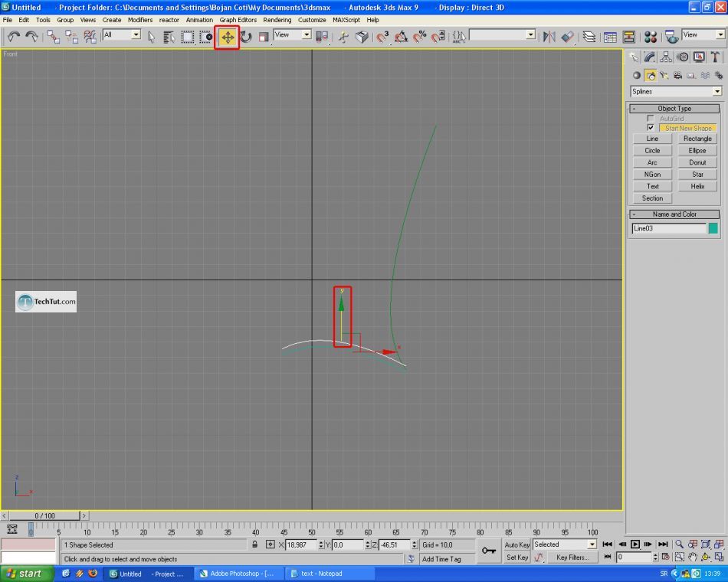Open the Rendering menu
This screenshot has width=728, height=582.
click(x=277, y=20)
